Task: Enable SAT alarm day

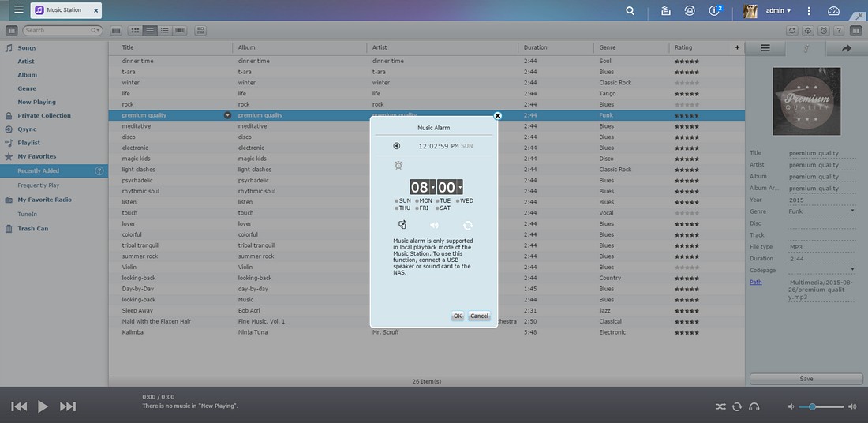Action: click(x=443, y=208)
